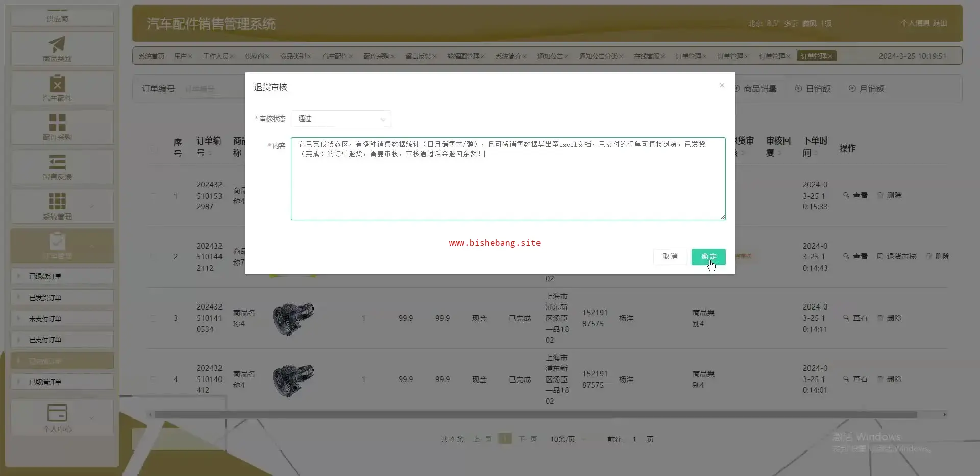Click 删除 for order row 1
Screen dimensions: 980x476
pos(889,195)
